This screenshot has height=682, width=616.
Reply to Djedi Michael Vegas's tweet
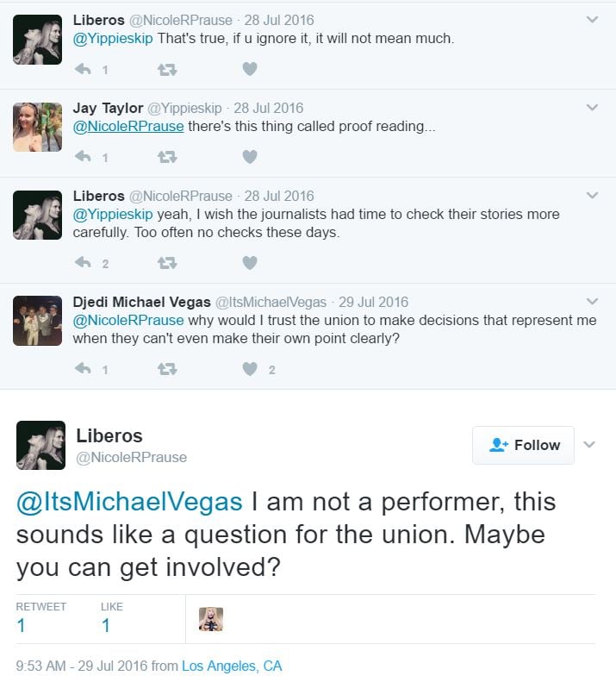tap(84, 369)
